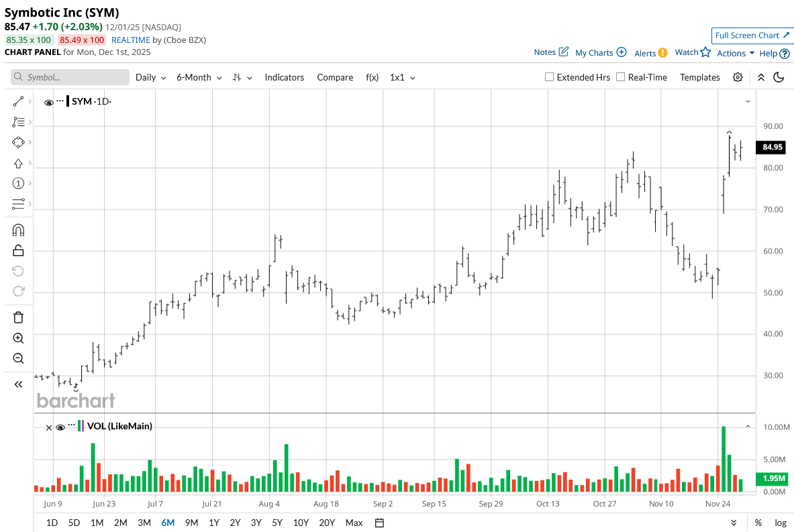794x532 pixels.
Task: Enable Real-Time checkbox
Action: (x=620, y=77)
